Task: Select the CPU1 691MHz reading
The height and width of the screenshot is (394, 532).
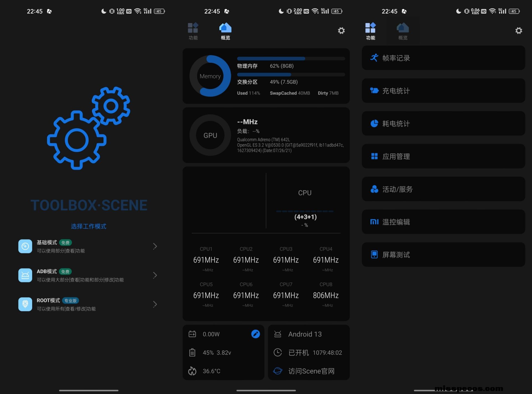Action: [x=206, y=260]
